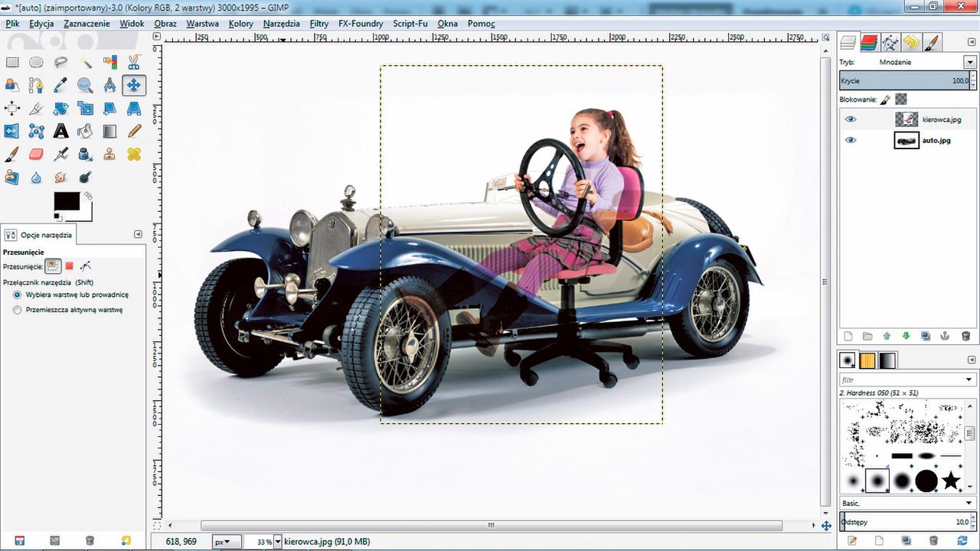The image size is (980, 551).
Task: Select the Shear tool
Action: tap(109, 109)
